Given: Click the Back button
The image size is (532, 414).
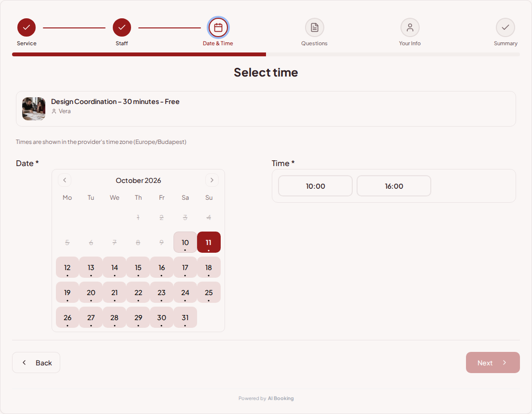Looking at the screenshot, I should [36, 362].
